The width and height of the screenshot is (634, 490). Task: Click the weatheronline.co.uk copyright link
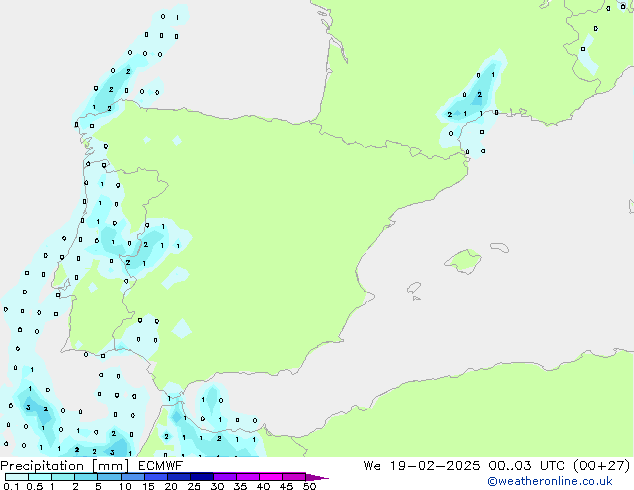tap(549, 481)
